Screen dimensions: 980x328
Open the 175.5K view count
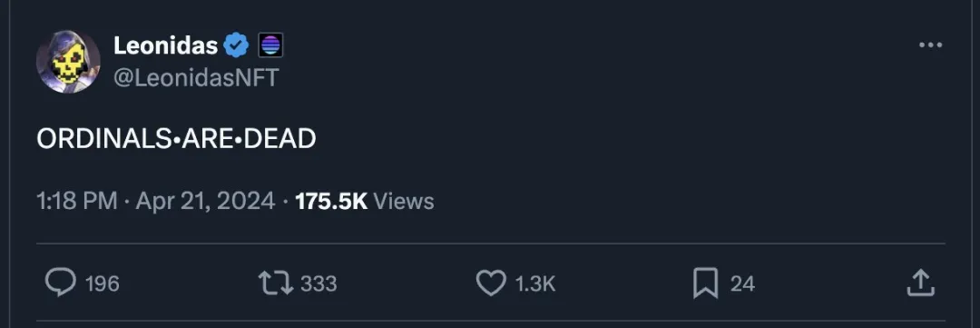pyautogui.click(x=331, y=202)
